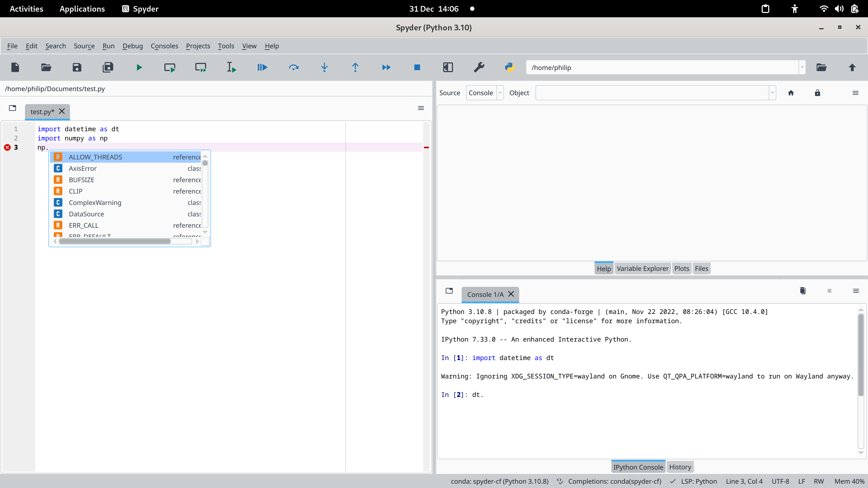Image resolution: width=868 pixels, height=488 pixels.
Task: Click the Step into function icon
Action: click(324, 67)
